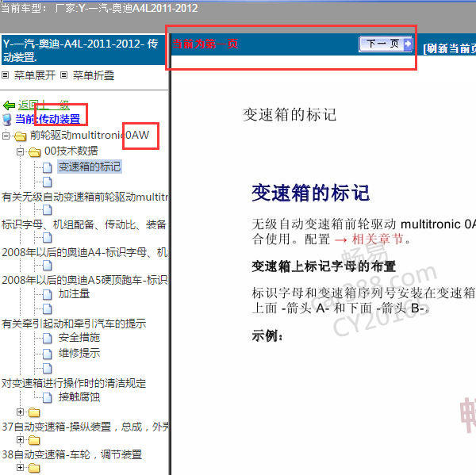Click the 返回上一级 link
This screenshot has width=476, height=475.
(x=44, y=105)
